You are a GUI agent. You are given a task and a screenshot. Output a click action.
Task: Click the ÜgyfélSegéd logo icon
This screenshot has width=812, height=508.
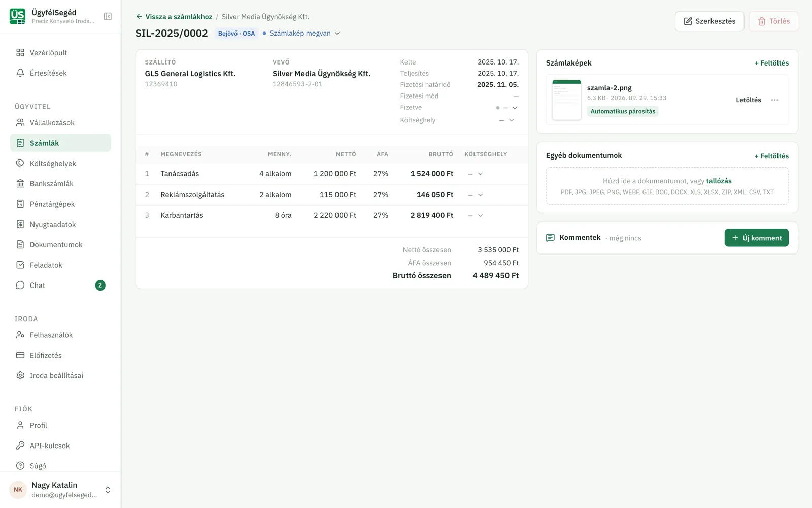click(x=17, y=16)
